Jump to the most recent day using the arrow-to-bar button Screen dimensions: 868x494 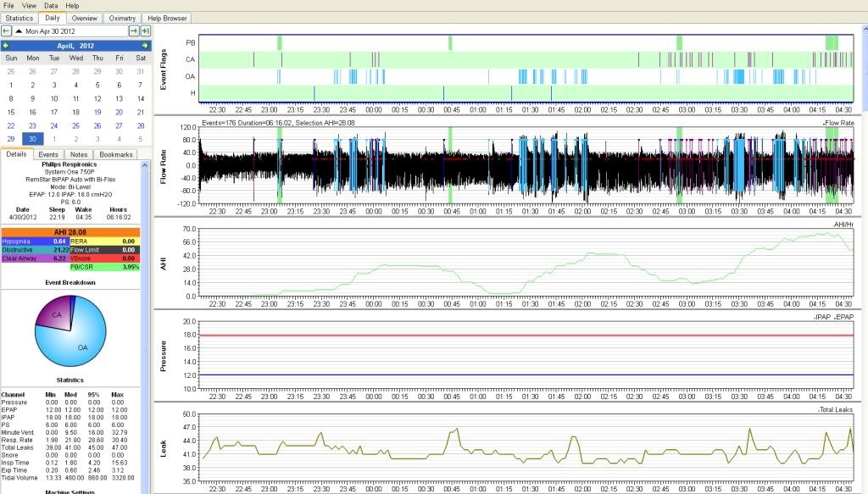coord(146,31)
